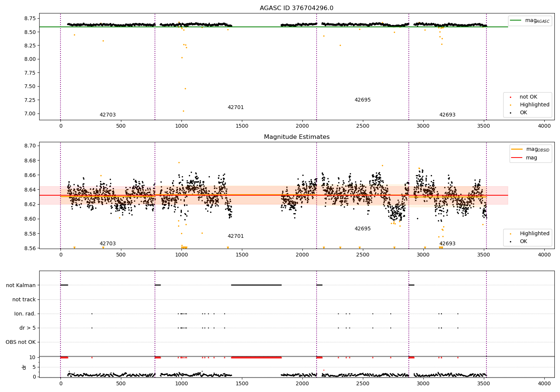
Task: Click the 'dr' y-axis label
Action: click(x=24, y=367)
